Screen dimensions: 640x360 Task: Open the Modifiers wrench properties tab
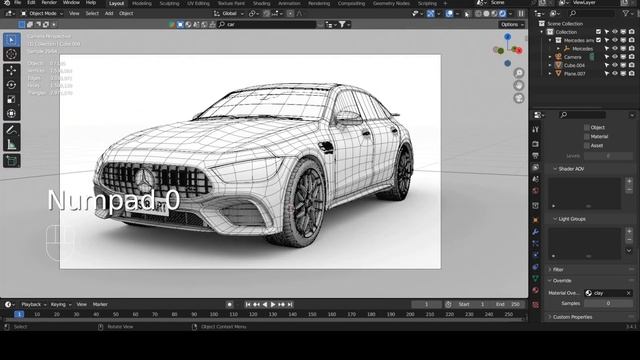(x=536, y=232)
